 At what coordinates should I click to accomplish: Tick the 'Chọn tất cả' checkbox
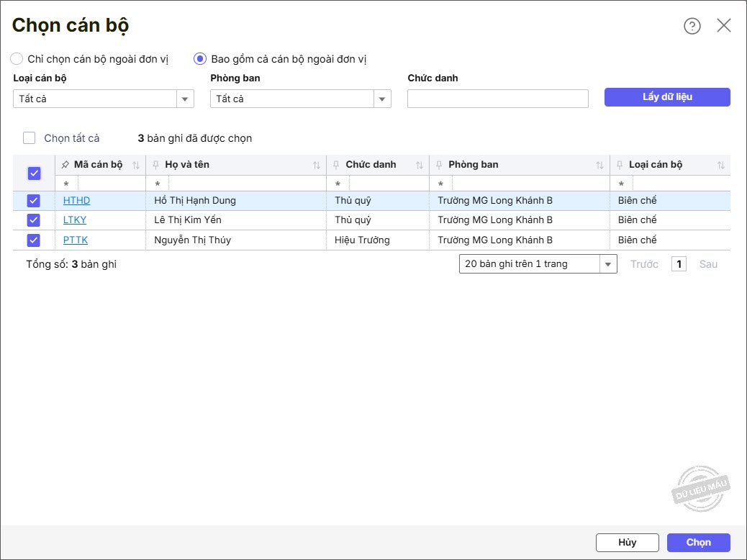coord(30,138)
